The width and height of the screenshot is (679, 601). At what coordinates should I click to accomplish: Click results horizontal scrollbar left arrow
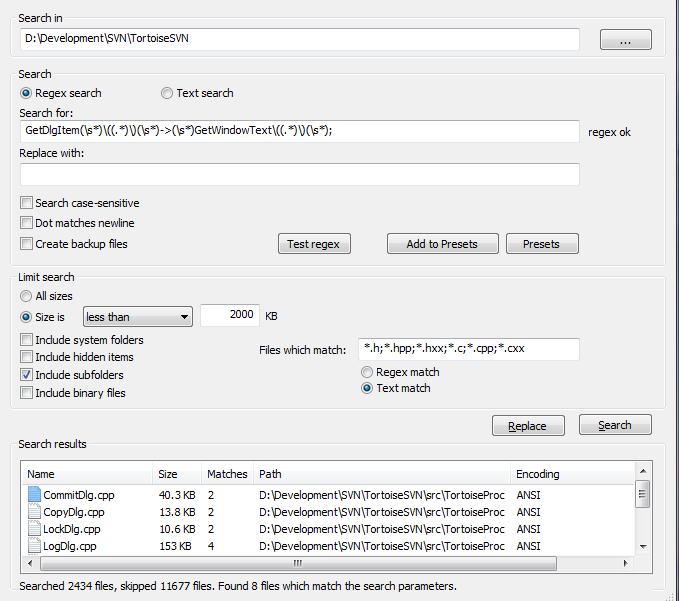(30, 563)
